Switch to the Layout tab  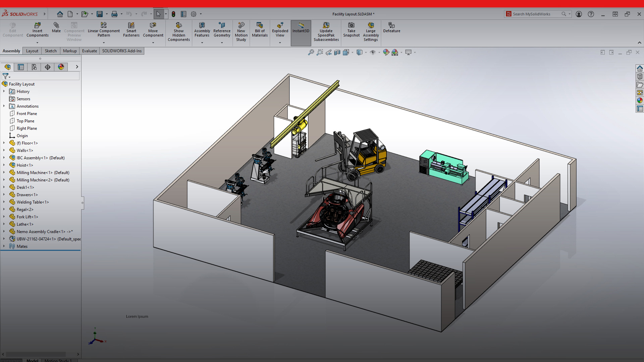(x=32, y=51)
